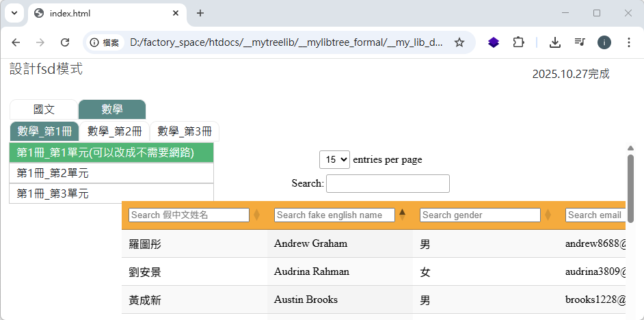644x320 pixels.
Task: Select the 數學_第2冊 tab
Action: 115,131
